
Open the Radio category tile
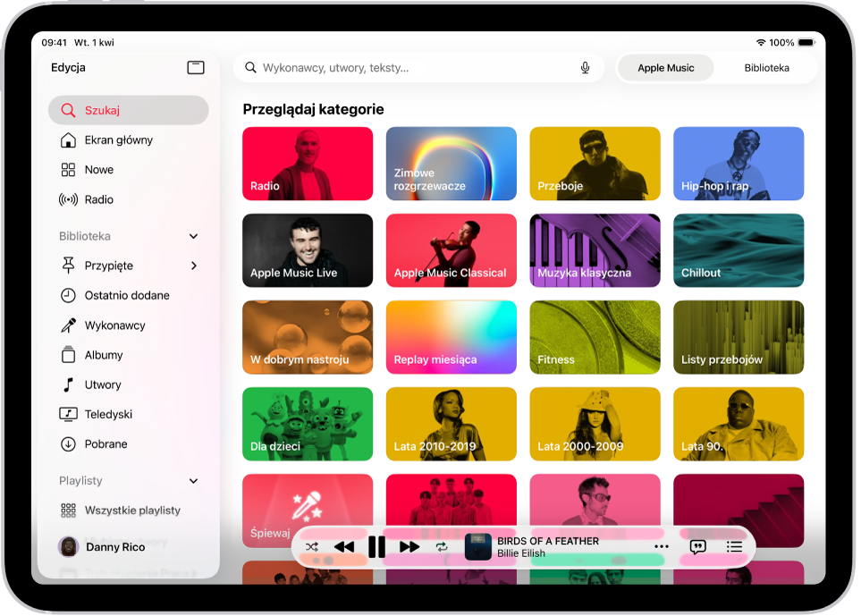coord(308,164)
